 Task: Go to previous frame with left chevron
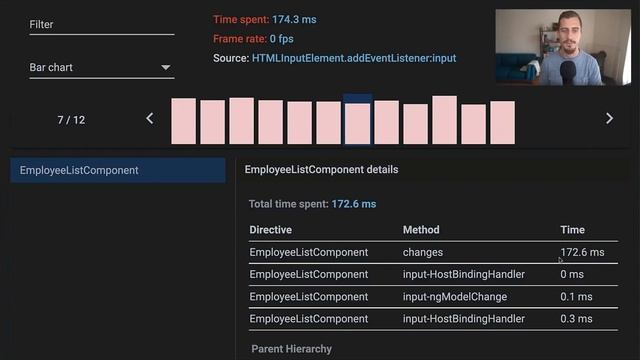click(150, 119)
